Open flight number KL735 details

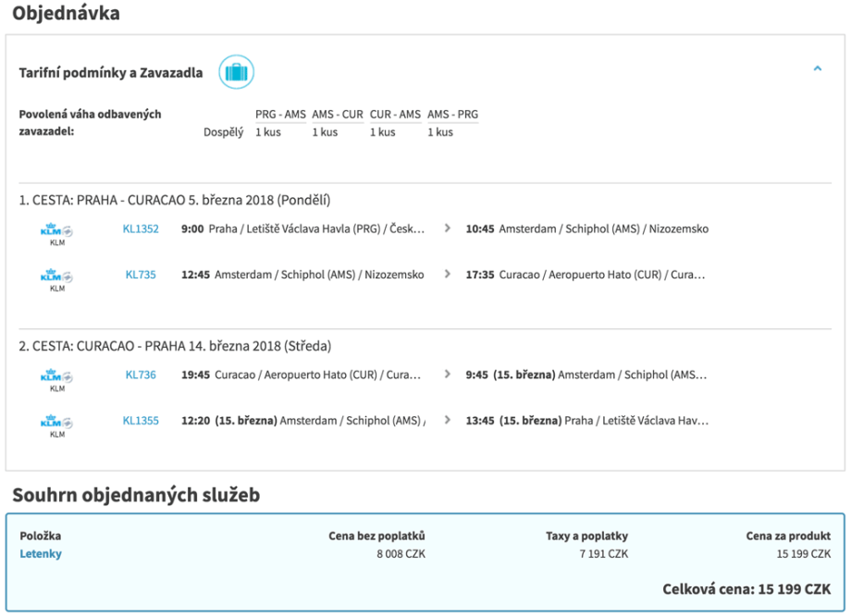tap(141, 275)
